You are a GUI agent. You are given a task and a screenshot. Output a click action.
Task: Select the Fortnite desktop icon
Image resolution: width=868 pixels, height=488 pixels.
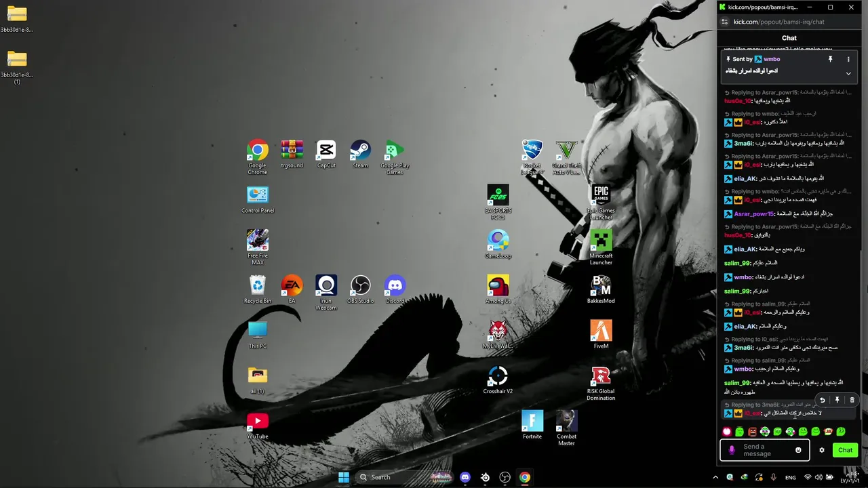pyautogui.click(x=532, y=426)
